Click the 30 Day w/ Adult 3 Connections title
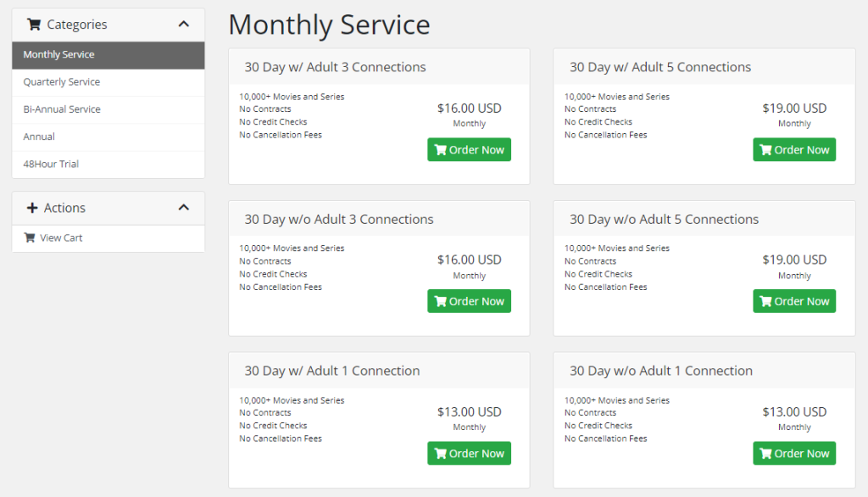The width and height of the screenshot is (868, 497). coord(335,67)
